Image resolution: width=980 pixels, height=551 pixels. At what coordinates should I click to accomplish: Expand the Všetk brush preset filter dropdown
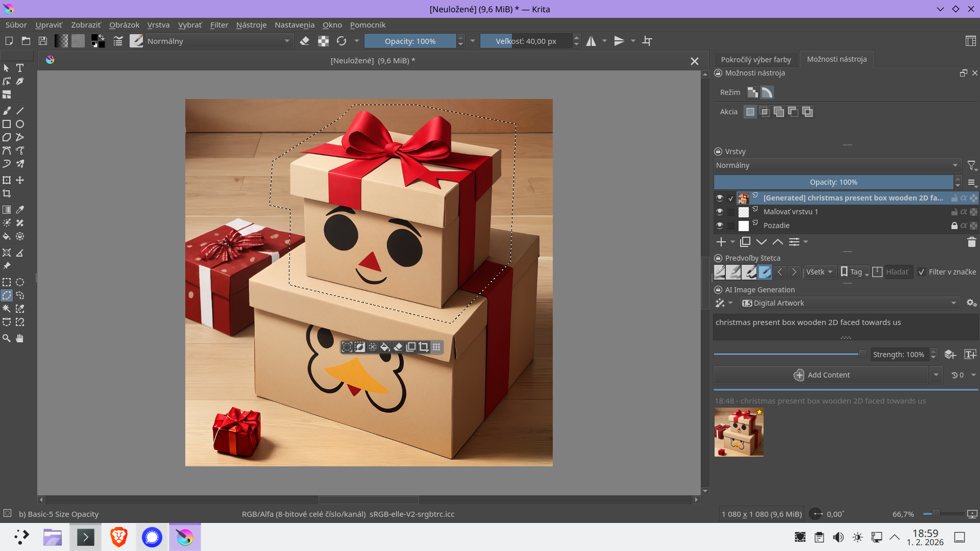coord(820,272)
